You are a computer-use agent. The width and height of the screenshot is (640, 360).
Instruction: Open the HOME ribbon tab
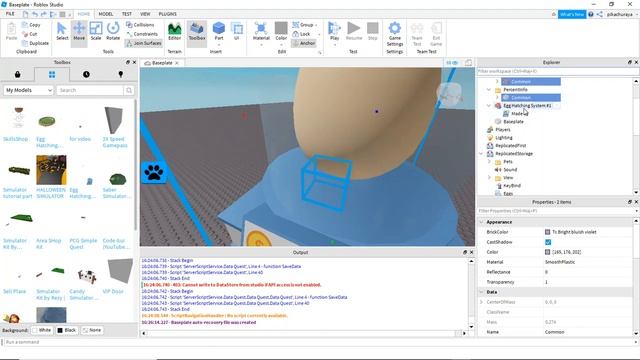click(x=84, y=14)
